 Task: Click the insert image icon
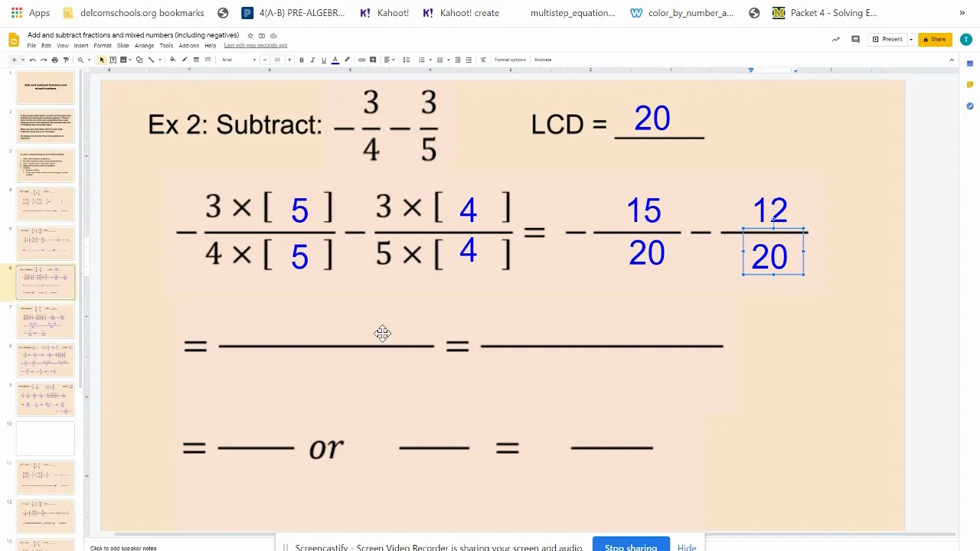[123, 60]
